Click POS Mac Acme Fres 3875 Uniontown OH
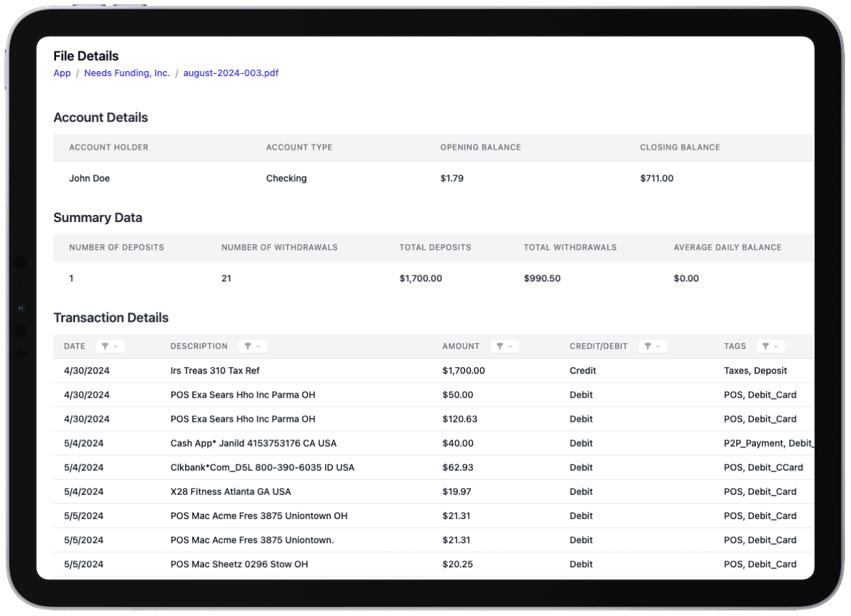Image resolution: width=851 pixels, height=616 pixels. click(259, 516)
